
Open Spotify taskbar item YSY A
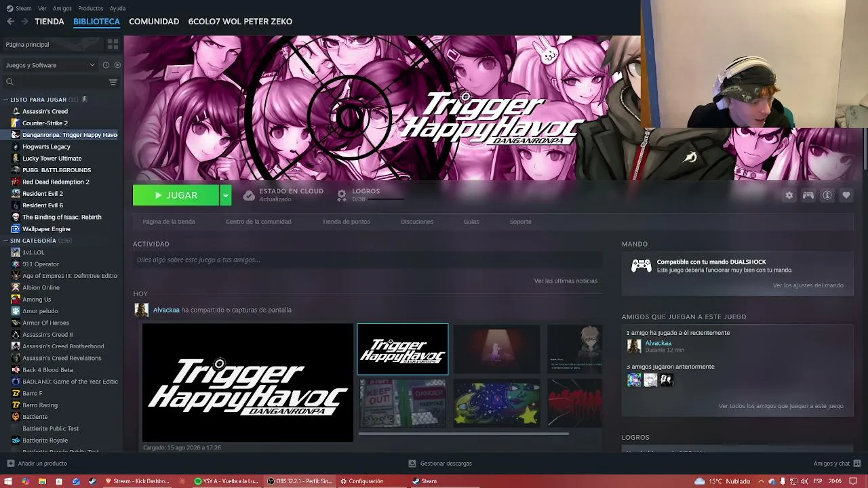[x=226, y=481]
